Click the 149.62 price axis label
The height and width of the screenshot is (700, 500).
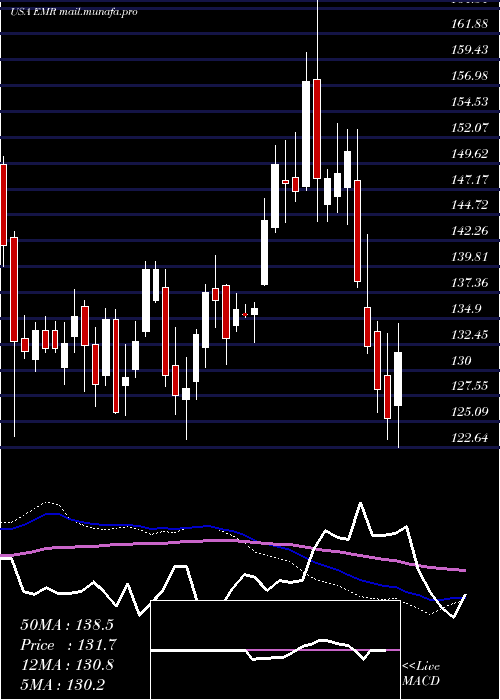469,154
